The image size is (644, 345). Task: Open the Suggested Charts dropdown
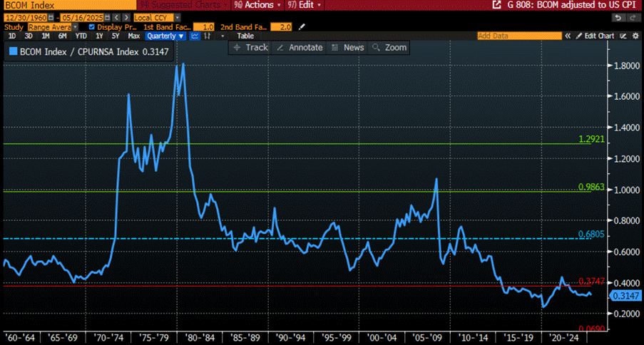click(185, 5)
